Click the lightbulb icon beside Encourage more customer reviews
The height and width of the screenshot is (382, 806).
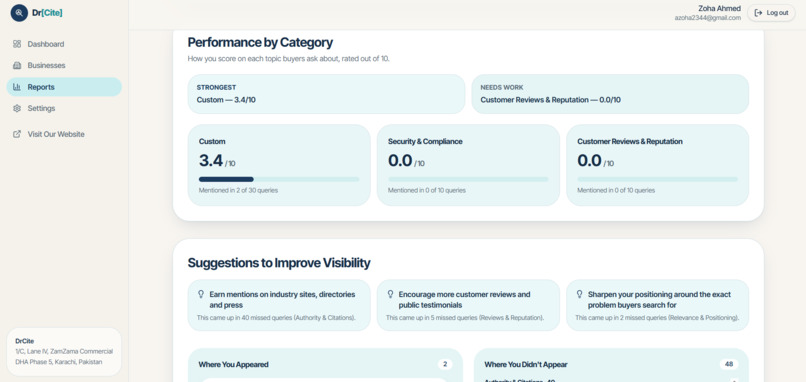[390, 294]
